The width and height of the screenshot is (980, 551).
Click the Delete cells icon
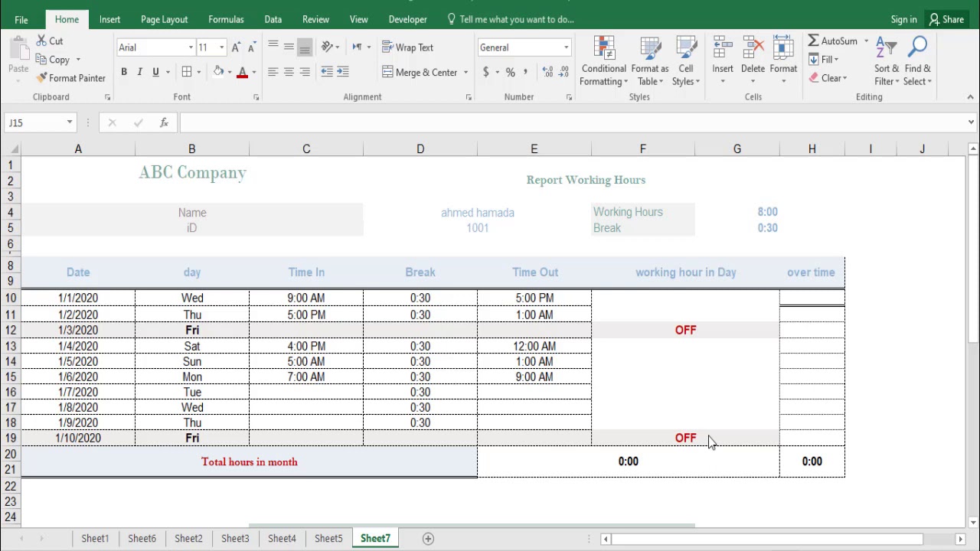click(x=753, y=49)
